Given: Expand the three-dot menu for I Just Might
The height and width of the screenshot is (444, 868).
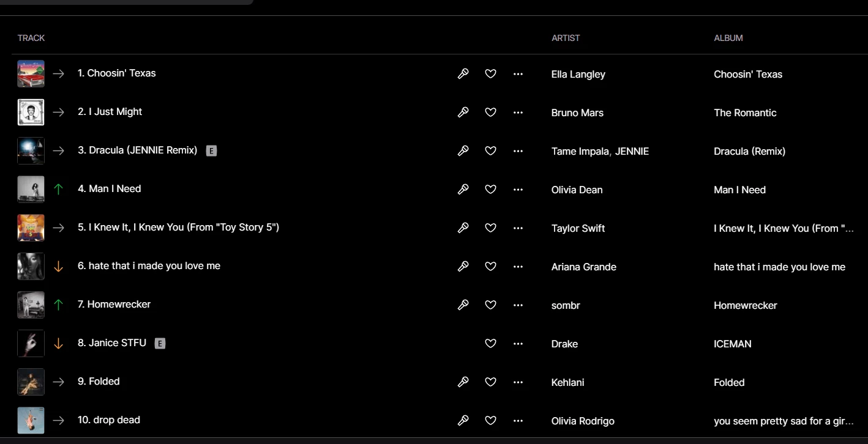Looking at the screenshot, I should coord(518,113).
